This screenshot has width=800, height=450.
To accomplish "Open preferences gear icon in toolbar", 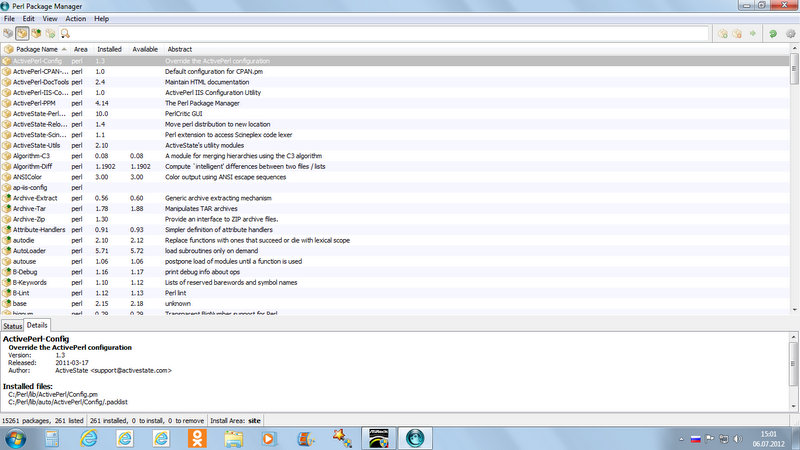I will (790, 34).
